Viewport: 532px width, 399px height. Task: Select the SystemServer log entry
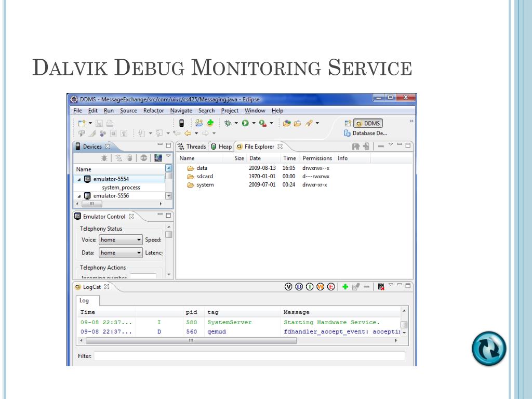pos(239,322)
